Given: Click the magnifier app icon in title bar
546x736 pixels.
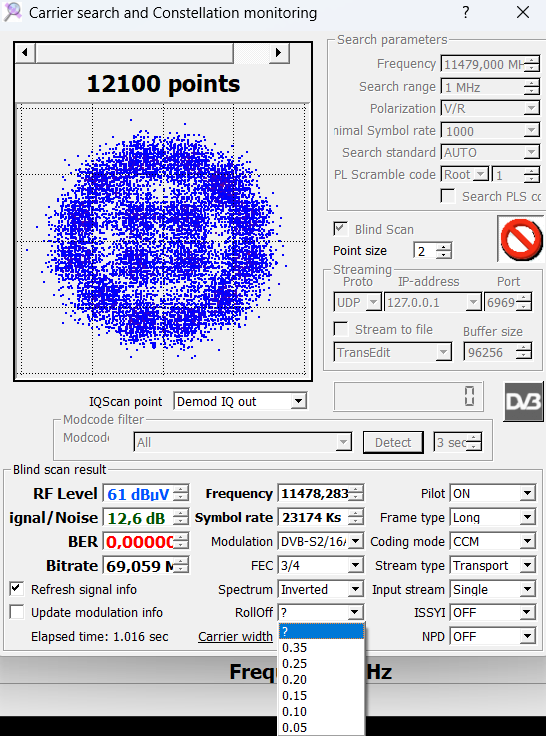Looking at the screenshot, I should (x=13, y=13).
